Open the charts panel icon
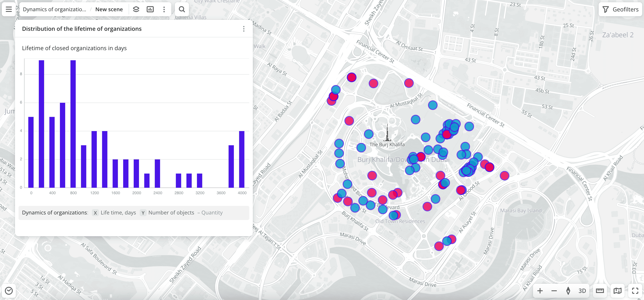The height and width of the screenshot is (300, 644). pyautogui.click(x=150, y=9)
